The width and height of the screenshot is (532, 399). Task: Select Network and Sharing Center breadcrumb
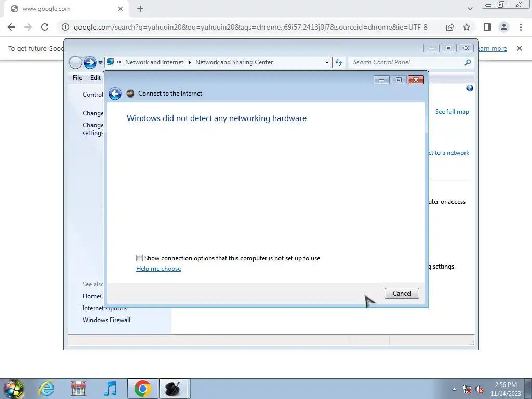(234, 62)
